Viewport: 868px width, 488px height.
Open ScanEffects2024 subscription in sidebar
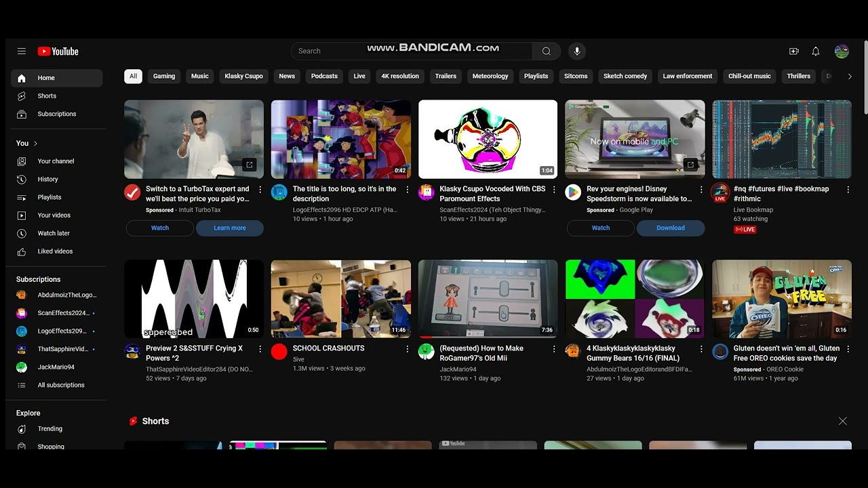point(57,313)
